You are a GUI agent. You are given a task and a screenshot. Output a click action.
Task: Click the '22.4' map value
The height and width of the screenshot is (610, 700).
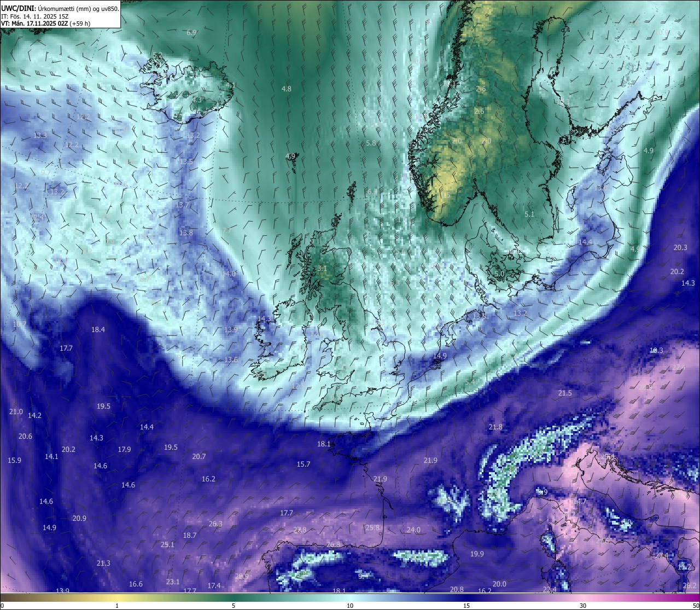pos(550,590)
